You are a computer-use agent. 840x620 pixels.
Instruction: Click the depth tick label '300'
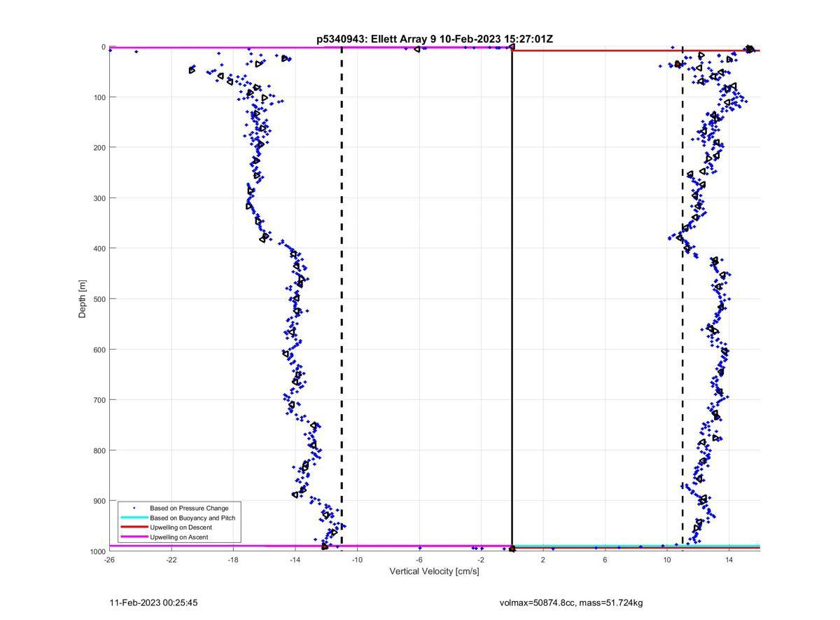coord(99,198)
